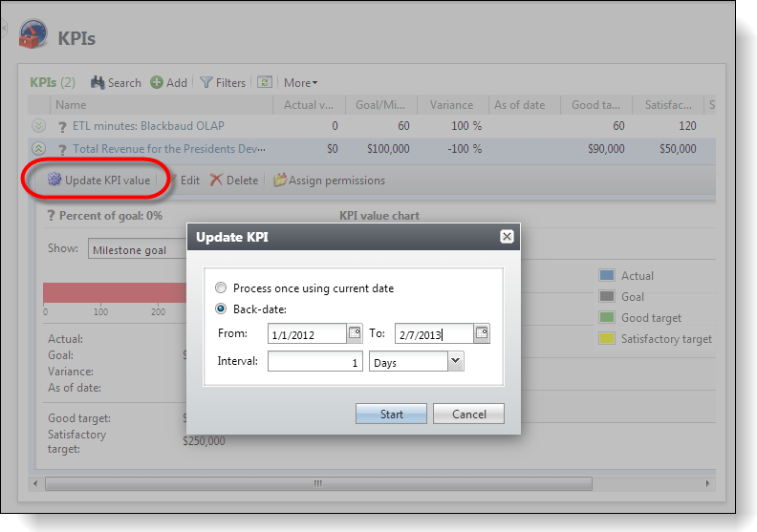Image resolution: width=757 pixels, height=532 pixels.
Task: Click the Update KPI value gear icon
Action: tap(54, 181)
